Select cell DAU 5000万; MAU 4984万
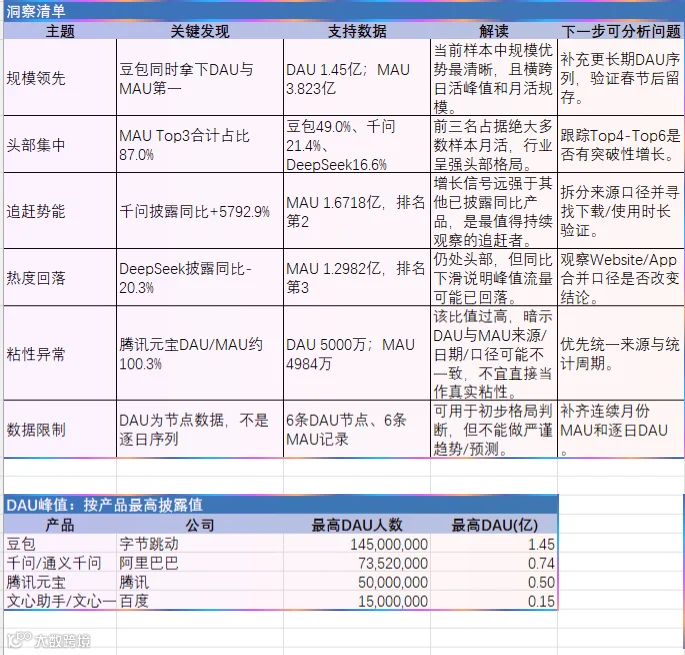The width and height of the screenshot is (685, 655). [x=357, y=353]
